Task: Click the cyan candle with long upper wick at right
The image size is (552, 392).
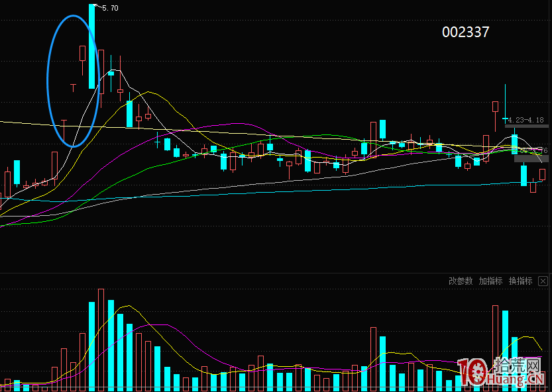Action: point(505,119)
